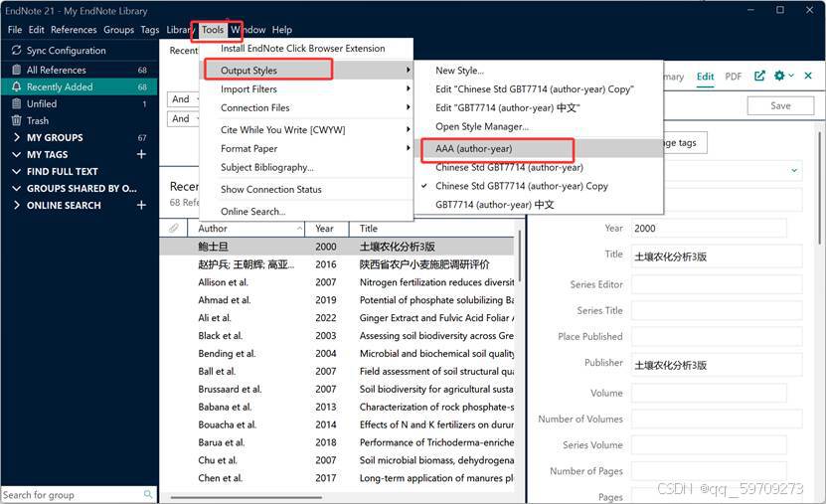Viewport: 826px width, 504px height.
Task: Select the 鲍士旦 2000 reference row
Action: pos(337,246)
